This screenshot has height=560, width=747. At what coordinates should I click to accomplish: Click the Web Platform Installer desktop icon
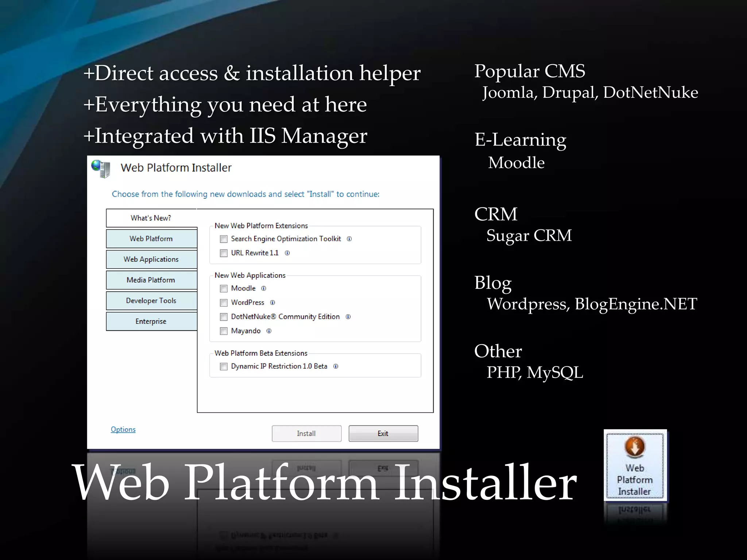point(635,464)
